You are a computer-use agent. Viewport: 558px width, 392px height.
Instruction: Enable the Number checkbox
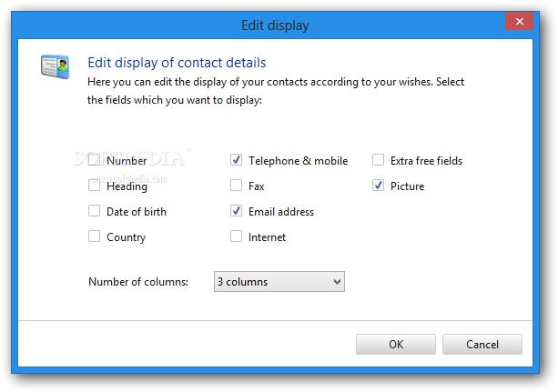(94, 160)
